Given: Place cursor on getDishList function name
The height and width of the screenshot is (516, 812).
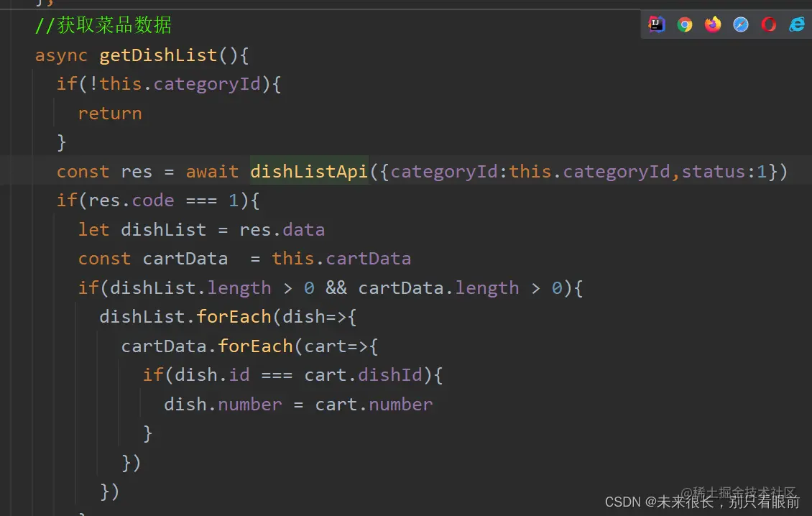Looking at the screenshot, I should 158,55.
